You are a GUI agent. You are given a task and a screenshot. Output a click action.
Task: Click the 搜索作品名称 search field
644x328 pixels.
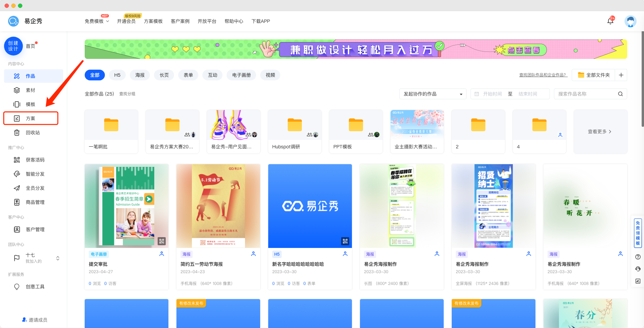point(586,94)
